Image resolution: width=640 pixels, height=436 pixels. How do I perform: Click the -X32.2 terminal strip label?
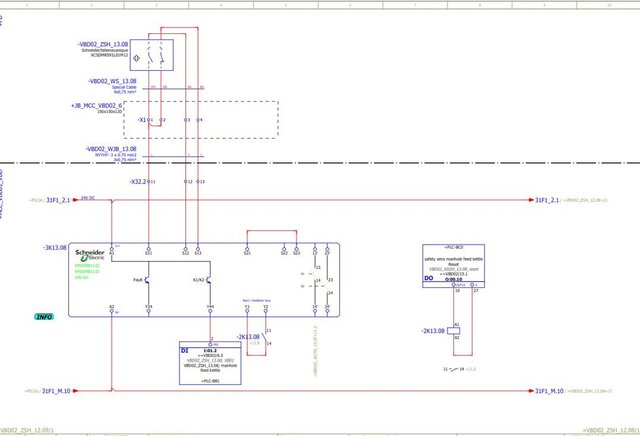[x=137, y=181]
